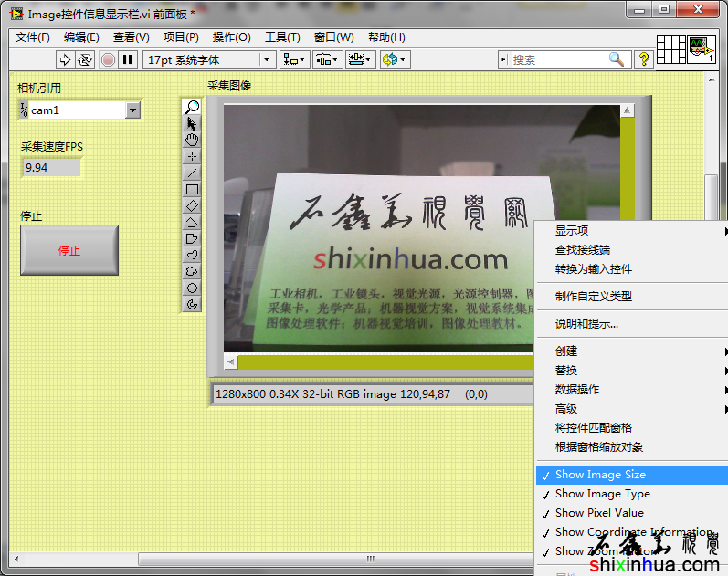
Task: Click in the 搜索 search field
Action: [x=557, y=59]
